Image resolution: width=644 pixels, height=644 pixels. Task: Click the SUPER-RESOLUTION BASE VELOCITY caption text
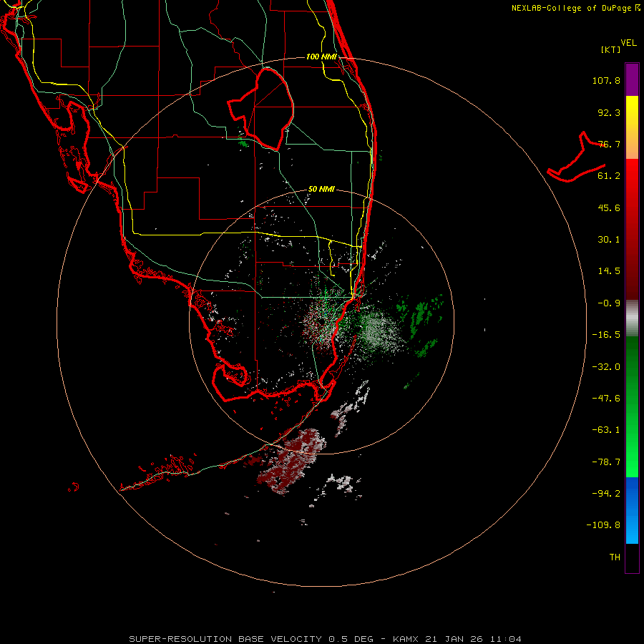(x=225, y=639)
